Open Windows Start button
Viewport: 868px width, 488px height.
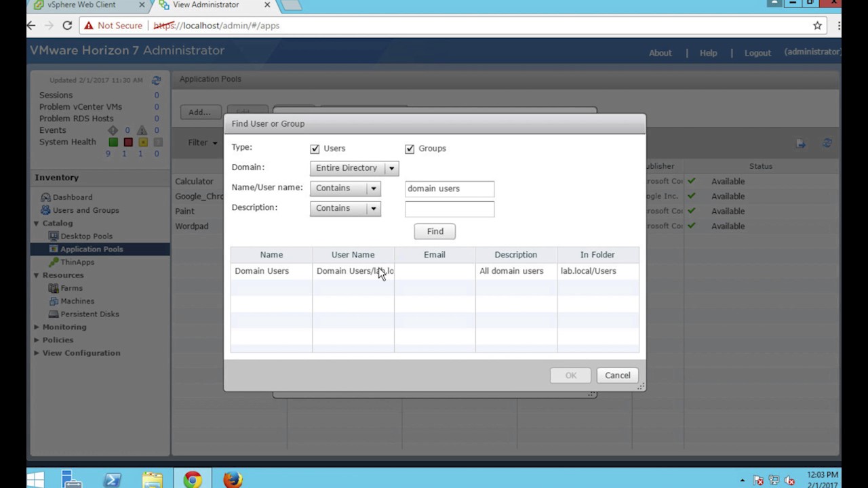coord(35,480)
